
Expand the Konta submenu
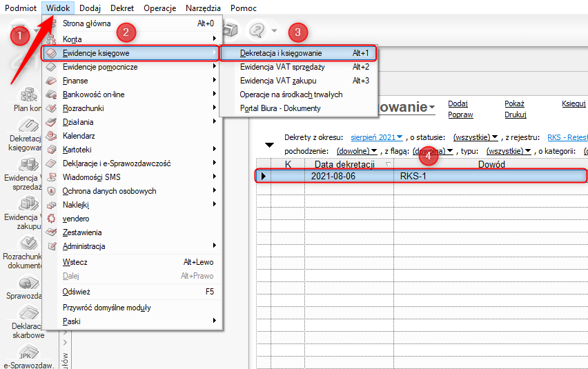click(x=132, y=39)
